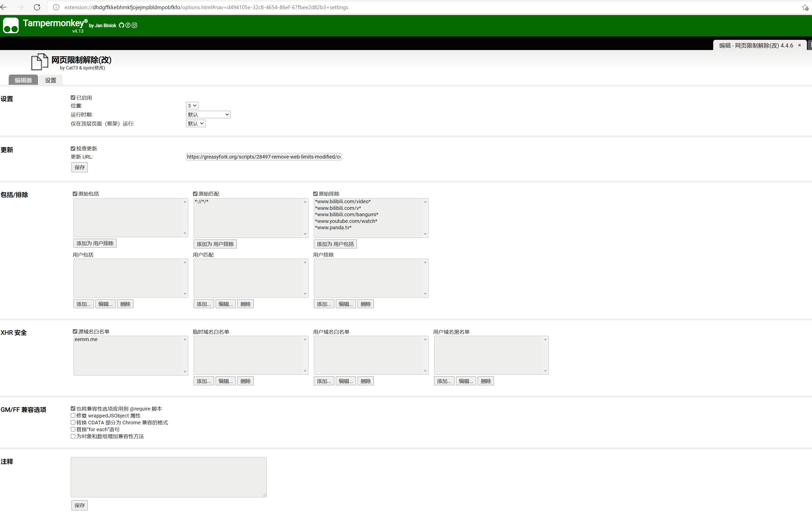
Task: Open the Facebook icon link
Action: click(x=128, y=25)
